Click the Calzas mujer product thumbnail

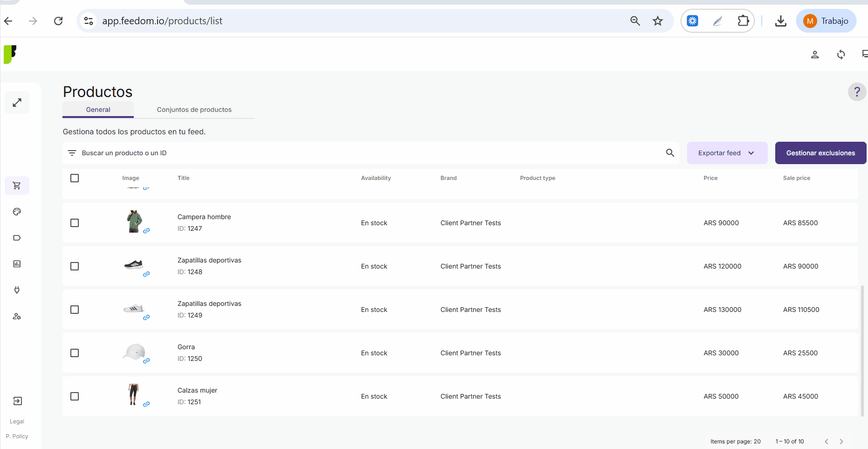coord(134,394)
